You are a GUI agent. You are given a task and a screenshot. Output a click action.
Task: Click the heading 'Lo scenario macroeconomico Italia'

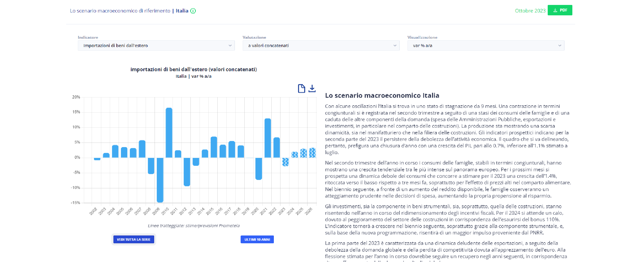coord(382,95)
